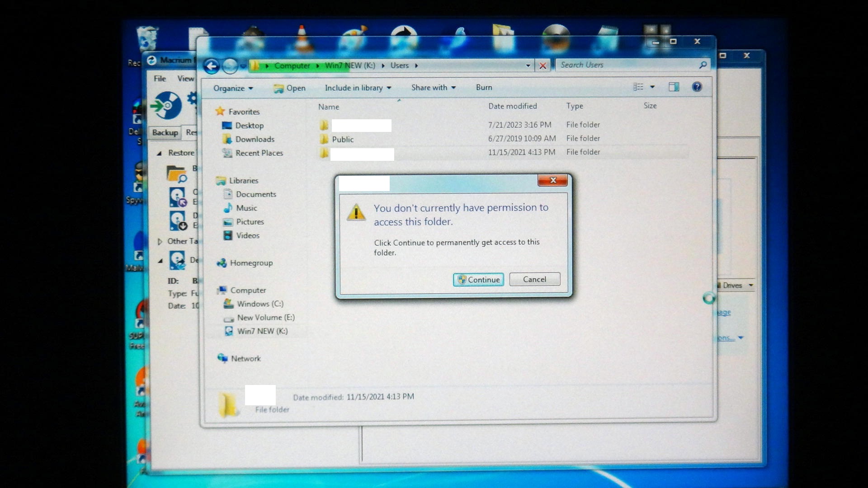
Task: Sort by the Name column header
Action: click(329, 107)
